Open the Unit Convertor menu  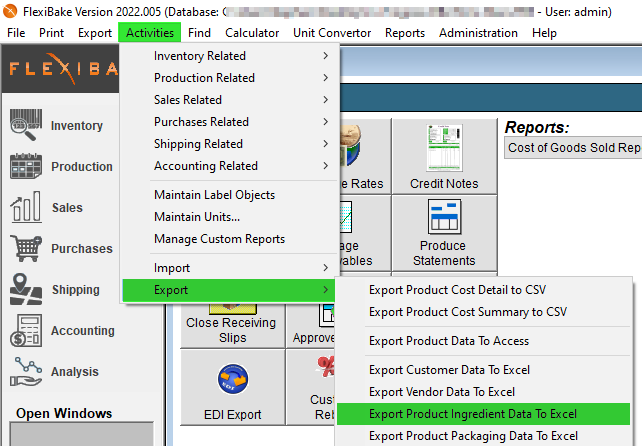click(332, 33)
